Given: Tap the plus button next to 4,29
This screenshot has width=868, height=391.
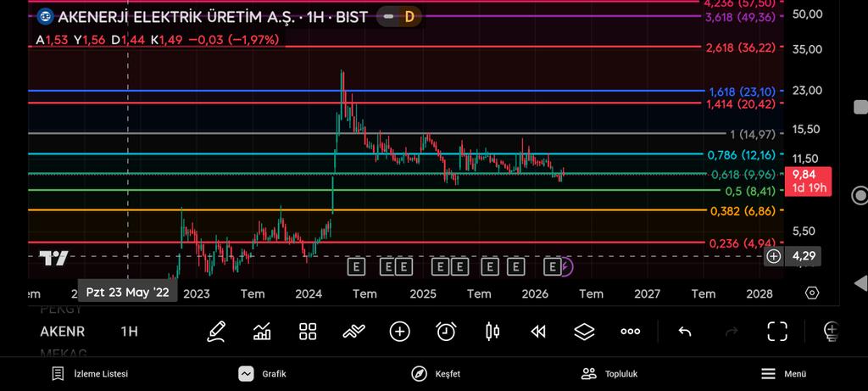Looking at the screenshot, I should click(x=773, y=256).
